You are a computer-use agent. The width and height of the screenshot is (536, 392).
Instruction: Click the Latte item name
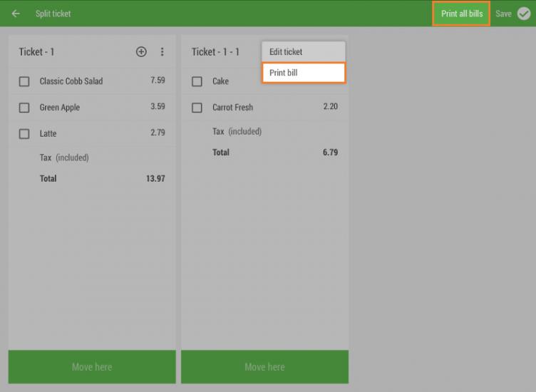(48, 133)
